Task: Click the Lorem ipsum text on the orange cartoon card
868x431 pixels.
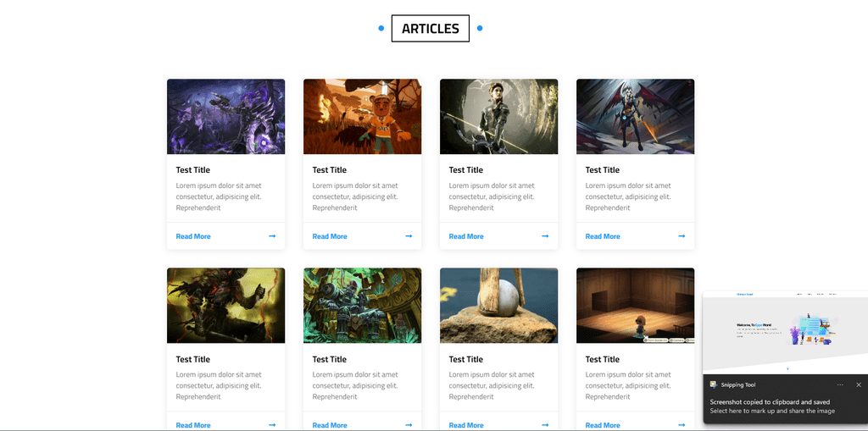Action: (355, 196)
